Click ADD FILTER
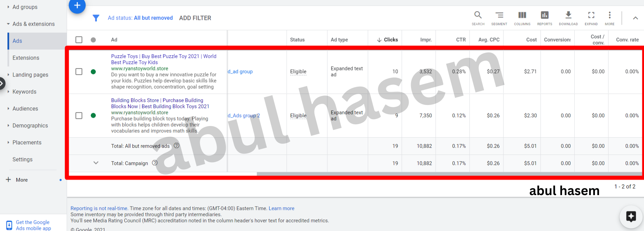The image size is (644, 231). pyautogui.click(x=195, y=18)
